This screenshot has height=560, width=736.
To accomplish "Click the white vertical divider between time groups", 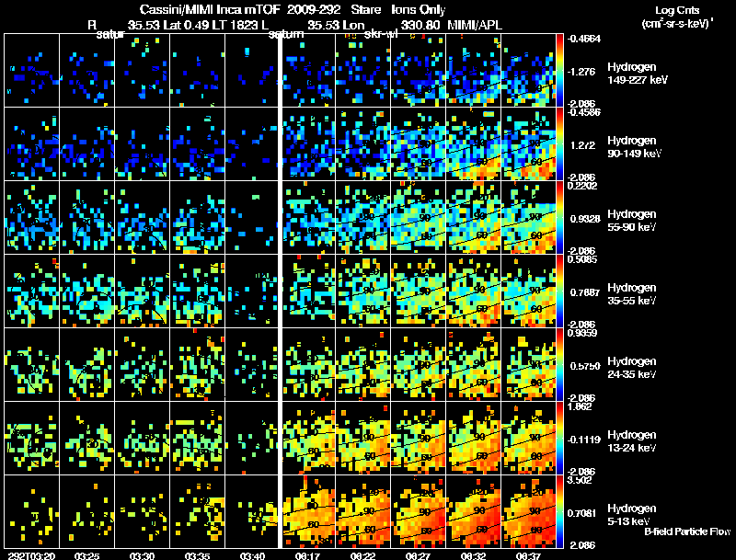I will tap(281, 291).
